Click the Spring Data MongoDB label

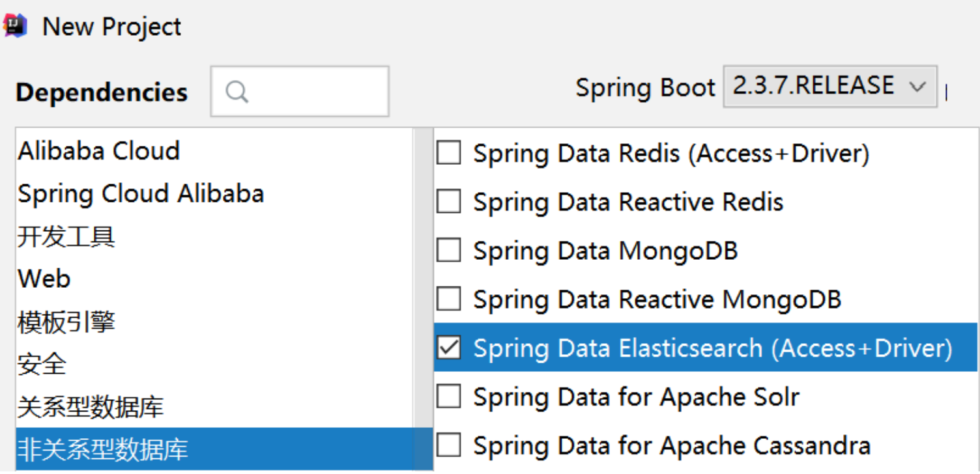(605, 251)
